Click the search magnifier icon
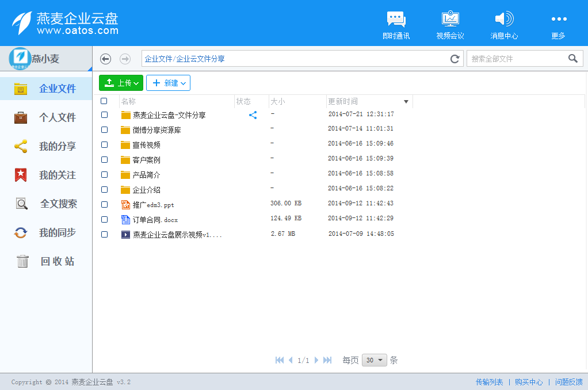The width and height of the screenshot is (588, 390). click(x=573, y=58)
